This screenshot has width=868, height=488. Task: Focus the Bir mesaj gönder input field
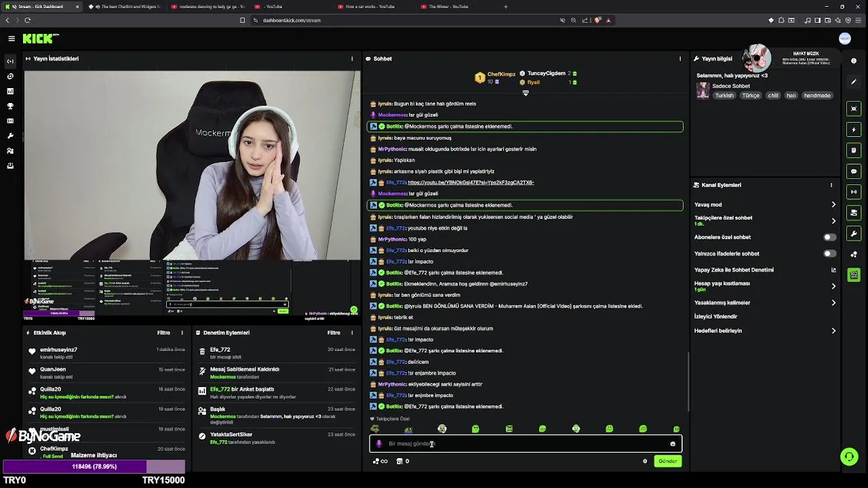coord(526,444)
